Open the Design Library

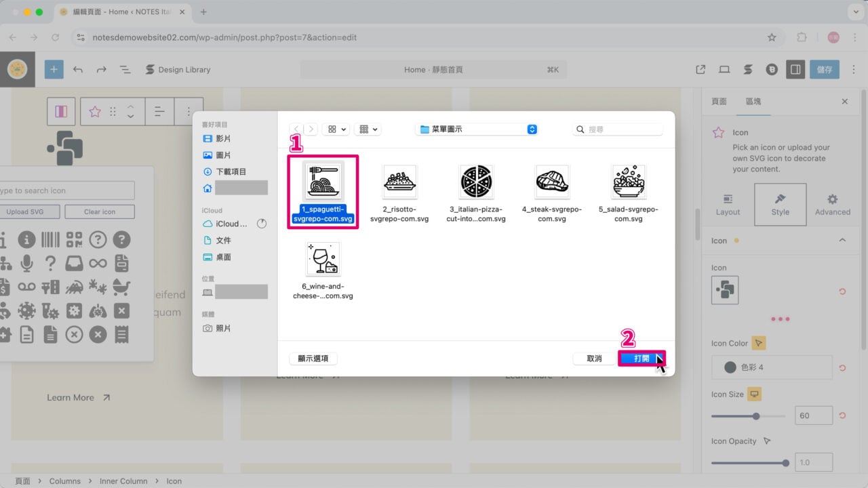point(178,69)
